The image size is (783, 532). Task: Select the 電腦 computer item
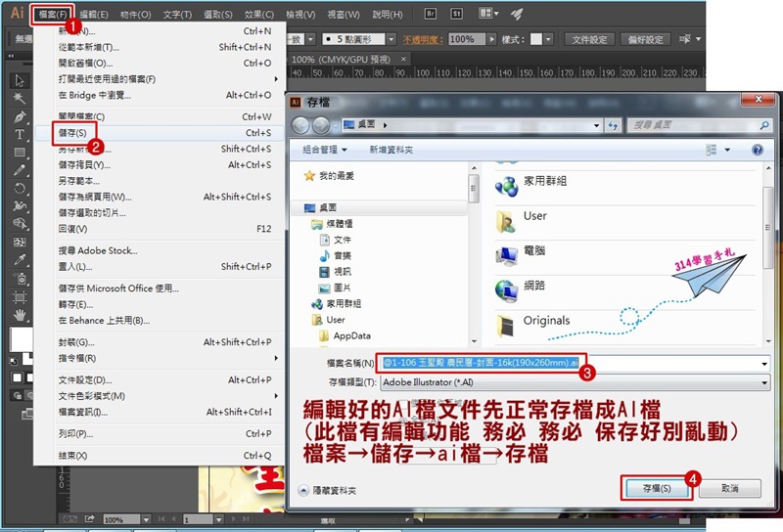(x=533, y=250)
